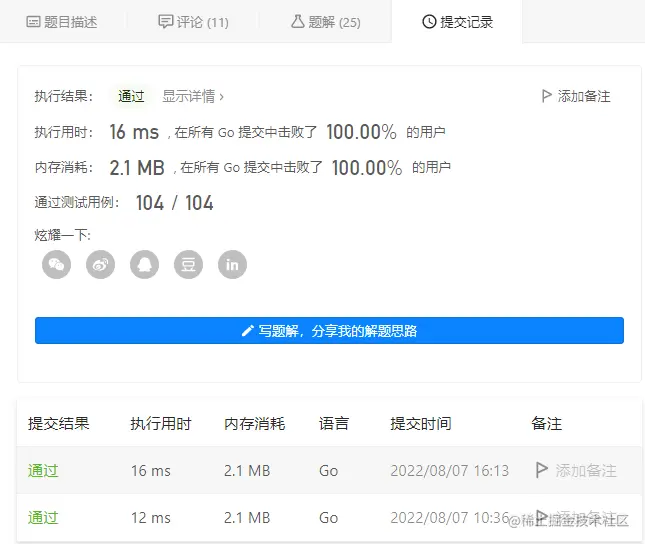Click the 12 ms table cell
Viewport: 645px width, 544px height.
coord(151,517)
